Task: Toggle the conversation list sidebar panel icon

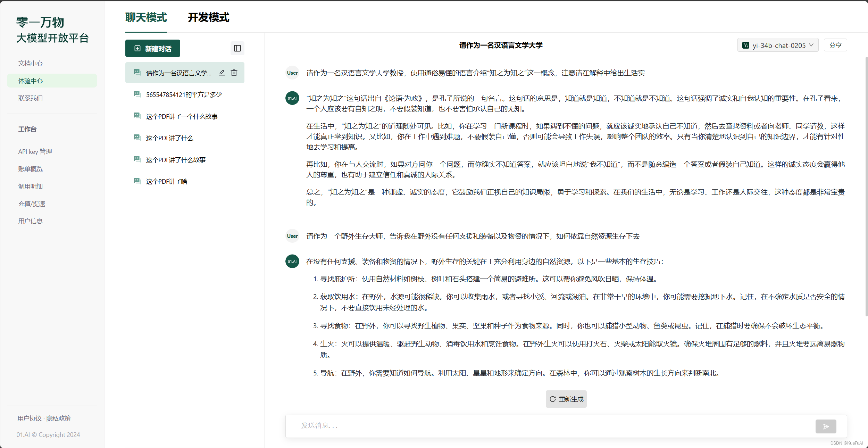Action: (x=237, y=48)
